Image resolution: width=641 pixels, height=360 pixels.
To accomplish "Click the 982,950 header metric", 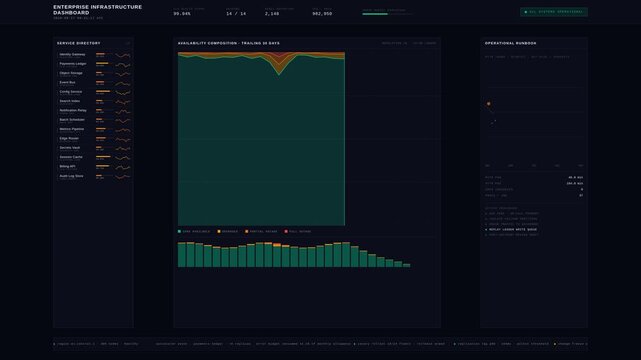I will click(x=322, y=14).
